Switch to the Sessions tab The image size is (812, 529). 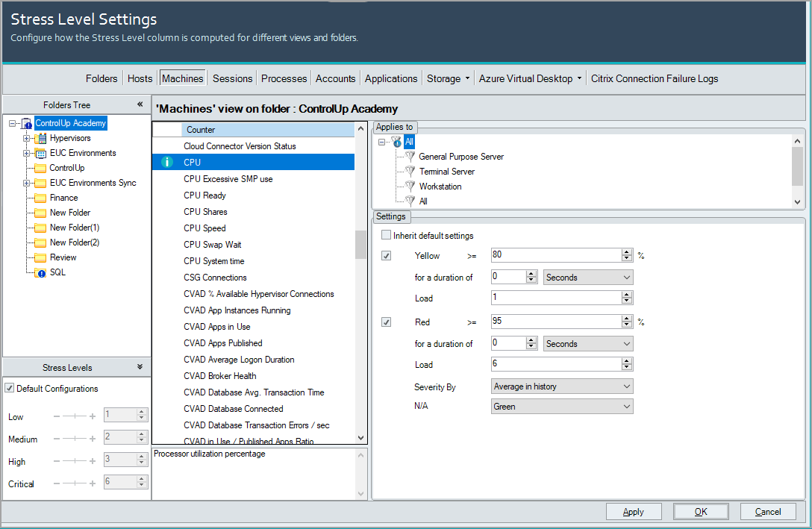[232, 78]
